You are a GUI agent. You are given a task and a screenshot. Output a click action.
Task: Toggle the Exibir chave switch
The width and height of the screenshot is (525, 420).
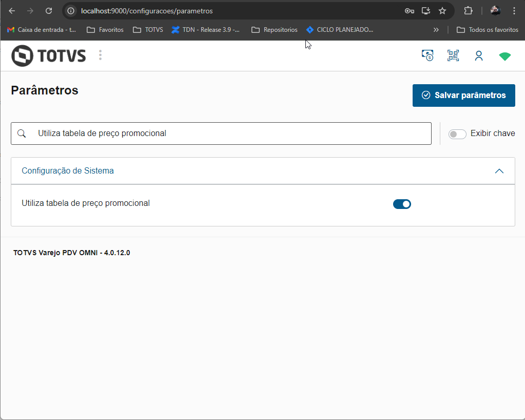point(457,134)
